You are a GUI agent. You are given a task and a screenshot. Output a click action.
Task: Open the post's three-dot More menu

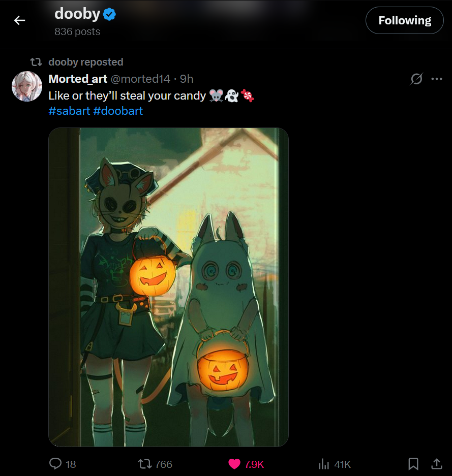[x=436, y=79]
